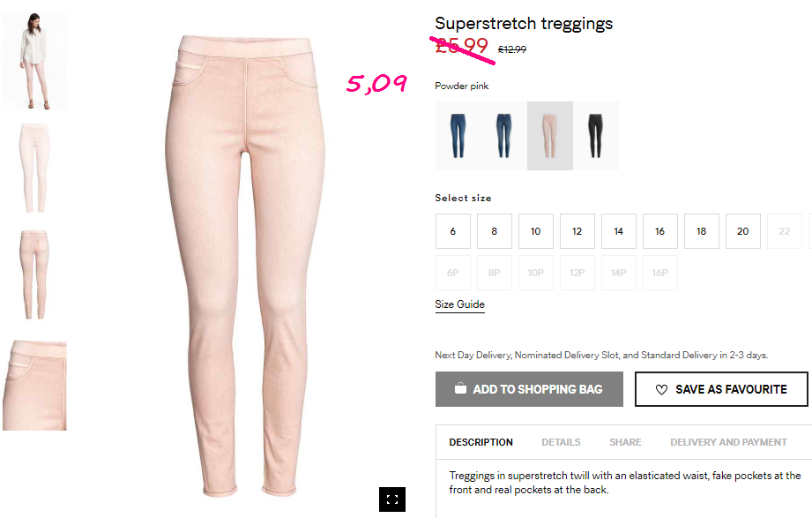Show the back view thumbnail of treggings

coord(34,274)
